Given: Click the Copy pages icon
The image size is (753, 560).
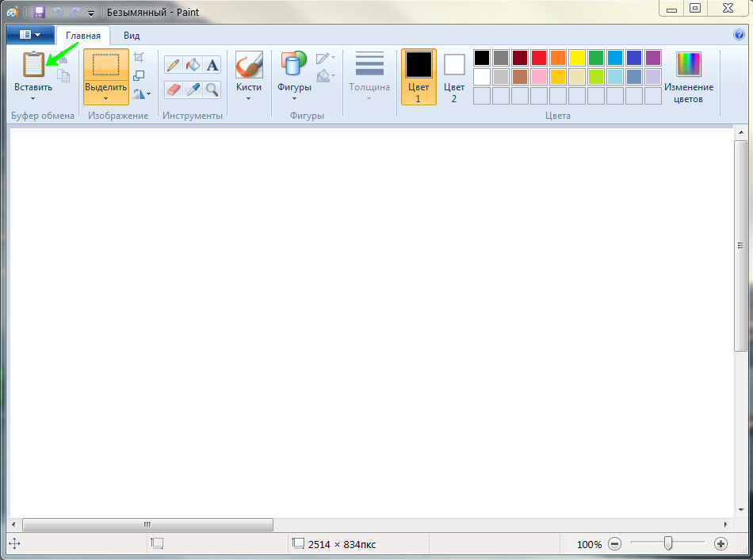Looking at the screenshot, I should 63,75.
